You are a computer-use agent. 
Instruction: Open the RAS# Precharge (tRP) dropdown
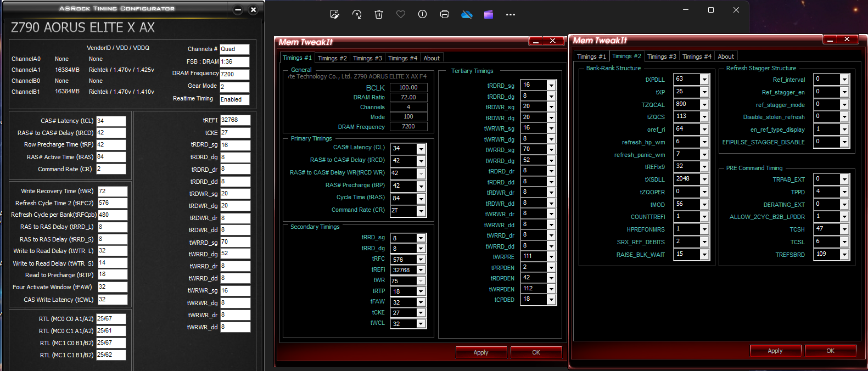coord(421,186)
